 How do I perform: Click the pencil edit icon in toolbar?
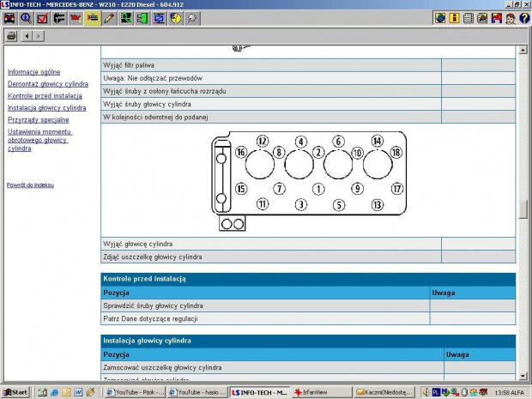109,18
